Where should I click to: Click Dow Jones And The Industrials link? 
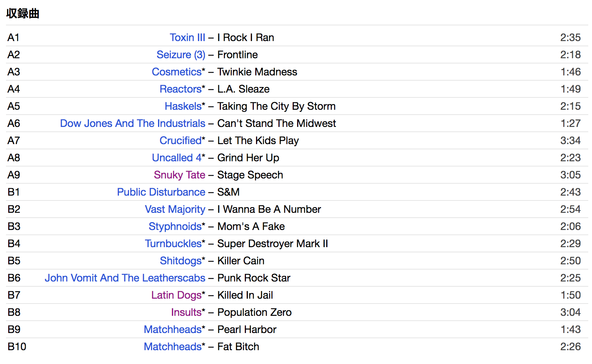[x=133, y=124]
